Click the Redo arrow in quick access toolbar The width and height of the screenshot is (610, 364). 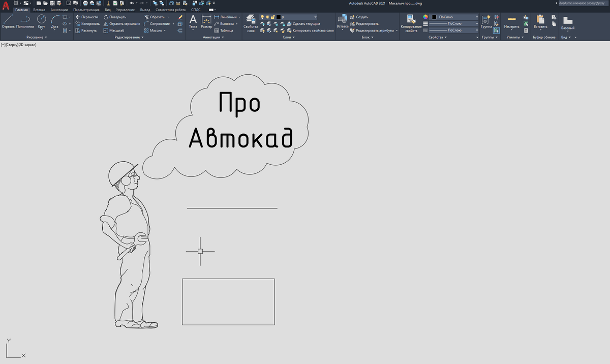click(x=143, y=3)
